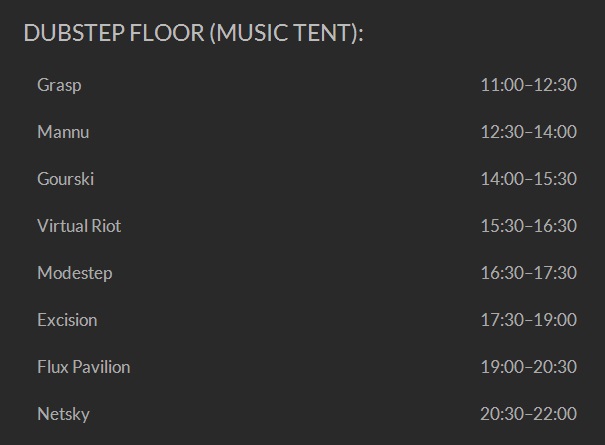Open the Gourski artist entry
605x445 pixels.
(66, 179)
